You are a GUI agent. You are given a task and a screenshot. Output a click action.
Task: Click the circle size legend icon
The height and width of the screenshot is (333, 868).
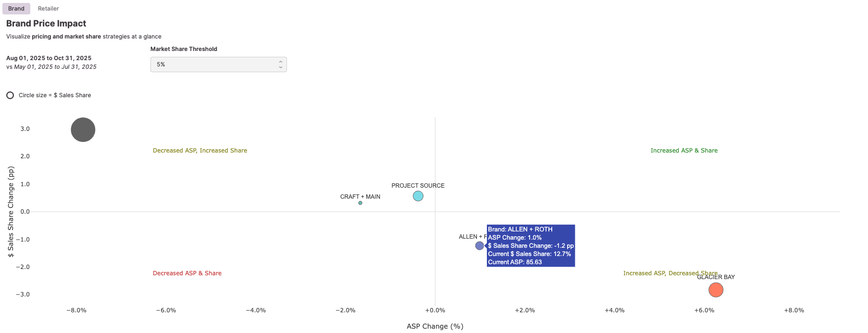coord(10,95)
